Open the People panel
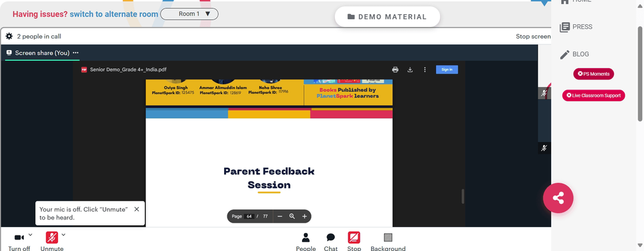 pyautogui.click(x=306, y=242)
